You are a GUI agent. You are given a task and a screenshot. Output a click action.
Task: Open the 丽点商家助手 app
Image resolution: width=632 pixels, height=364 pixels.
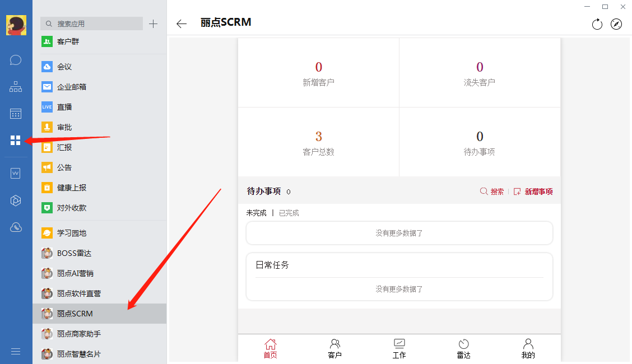[x=100, y=334]
